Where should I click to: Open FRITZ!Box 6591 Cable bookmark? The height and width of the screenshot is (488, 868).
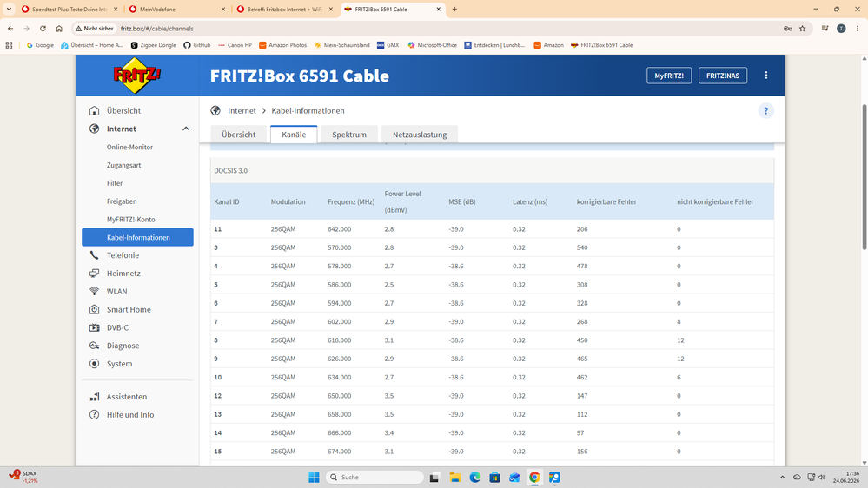coord(601,45)
